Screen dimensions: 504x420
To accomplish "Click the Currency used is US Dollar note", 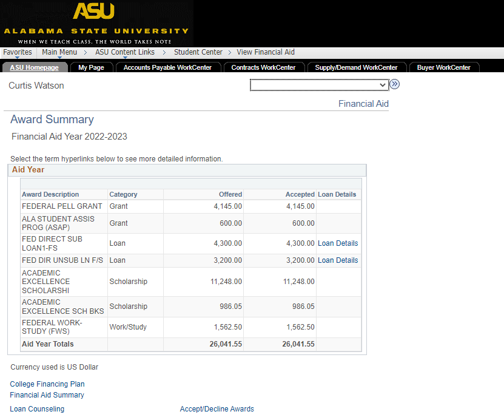I will [x=55, y=367].
